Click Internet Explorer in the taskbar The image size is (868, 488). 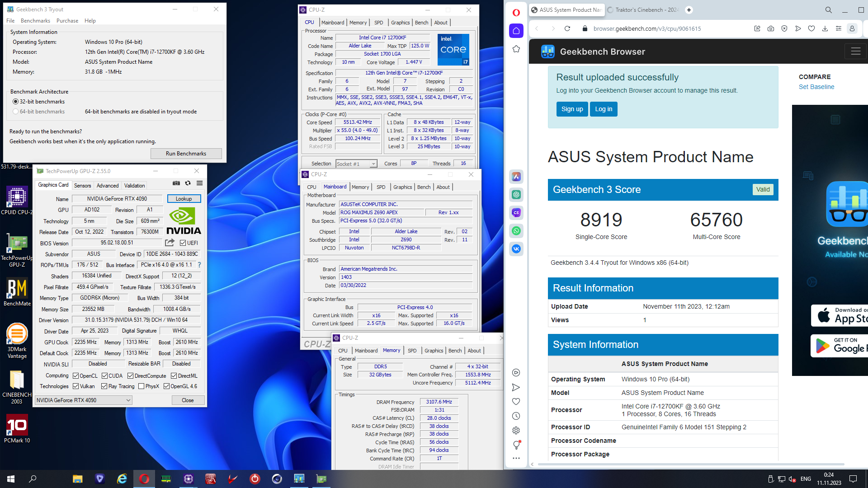(x=122, y=479)
